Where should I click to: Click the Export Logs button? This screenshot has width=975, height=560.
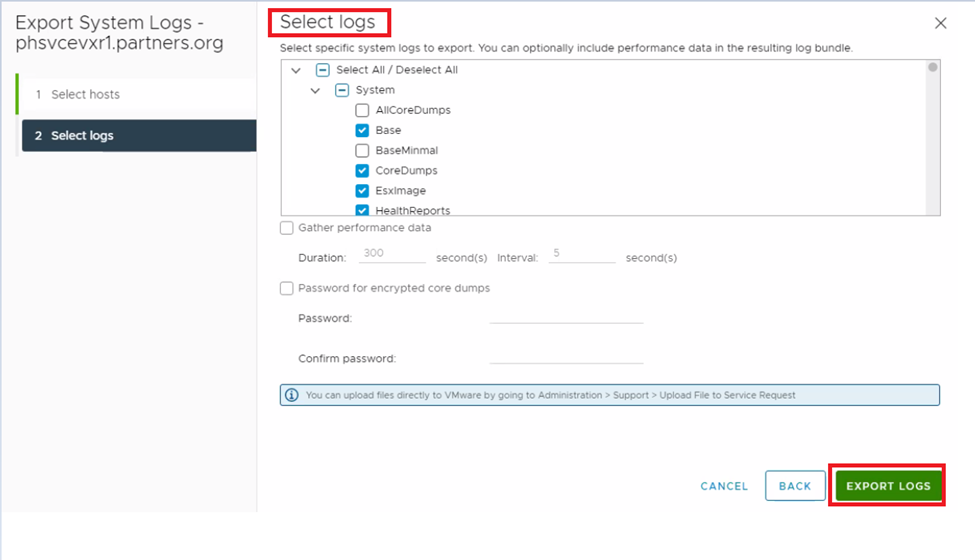888,486
